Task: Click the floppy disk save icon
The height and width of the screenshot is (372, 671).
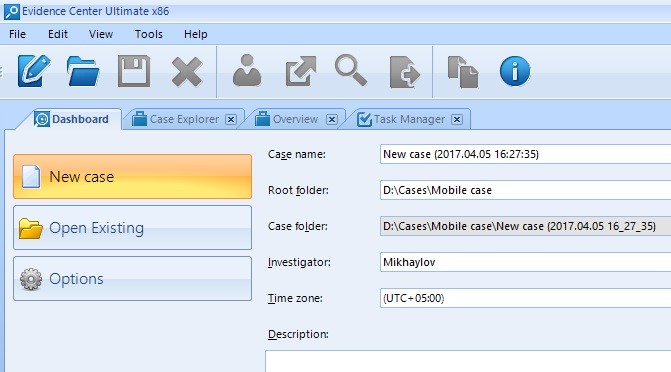Action: pyautogui.click(x=134, y=71)
